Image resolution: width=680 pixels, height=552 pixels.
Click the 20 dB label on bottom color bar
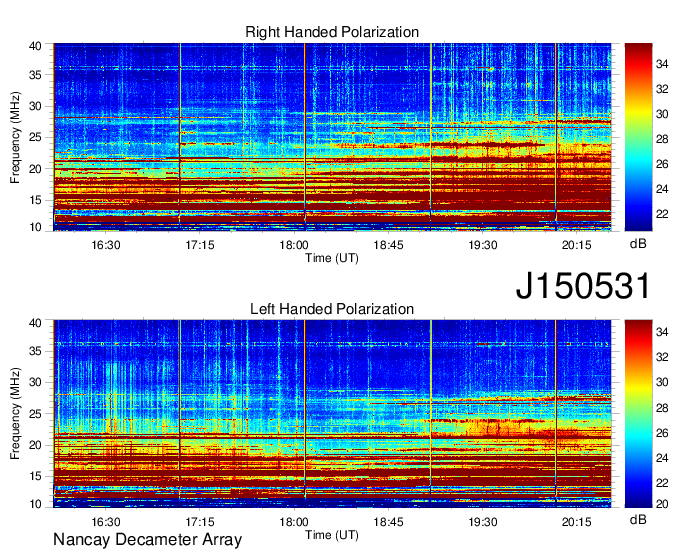662,504
